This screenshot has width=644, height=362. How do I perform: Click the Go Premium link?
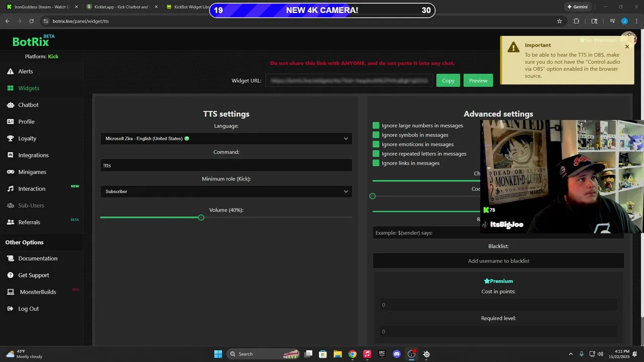pos(598,40)
